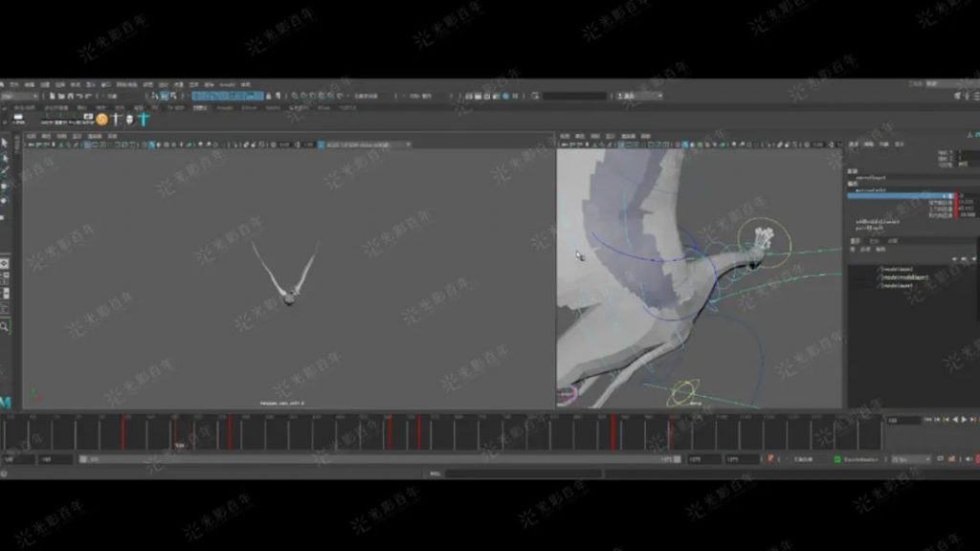Play the animation backward
This screenshot has width=980, height=551.
pos(955,420)
